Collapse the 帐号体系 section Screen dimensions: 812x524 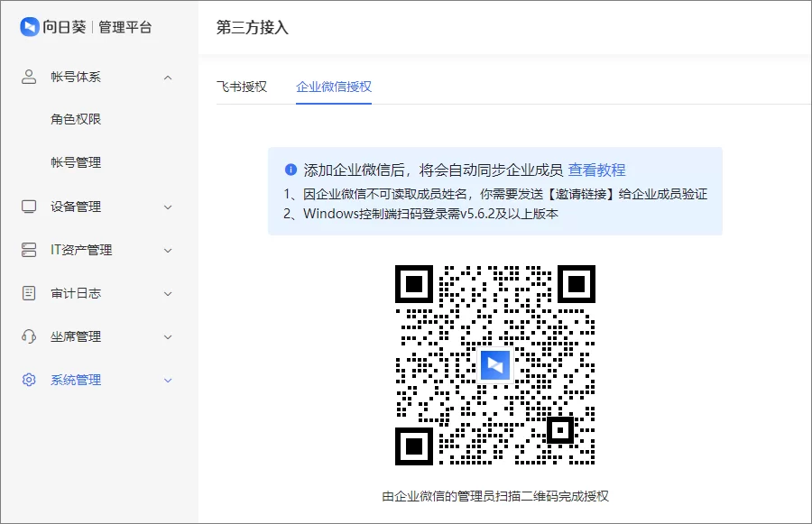(167, 77)
